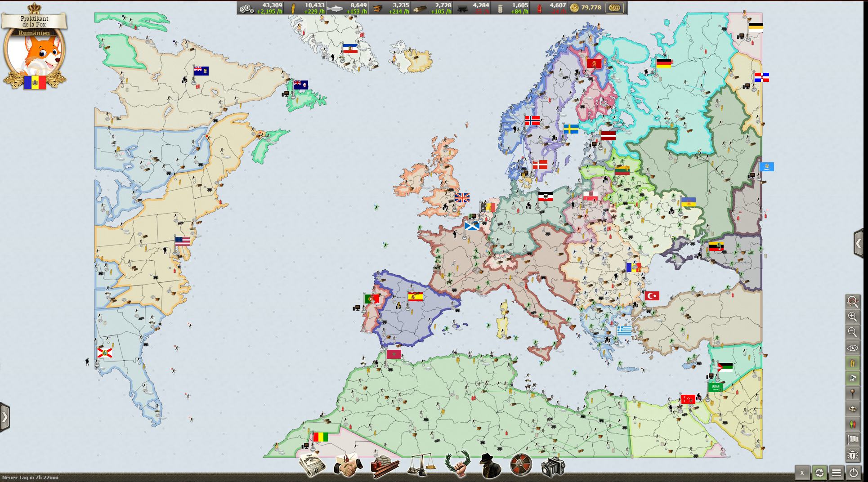Screen dimensions: 868x482
Task: Open the hamburger menu at bottom right
Action: pos(836,473)
